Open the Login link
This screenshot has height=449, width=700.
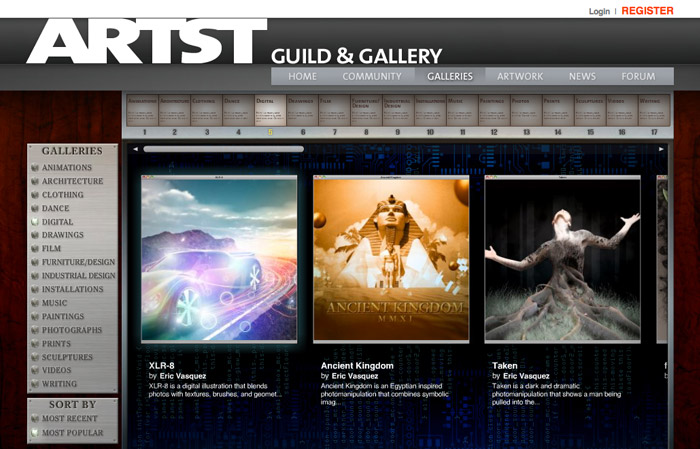[599, 11]
